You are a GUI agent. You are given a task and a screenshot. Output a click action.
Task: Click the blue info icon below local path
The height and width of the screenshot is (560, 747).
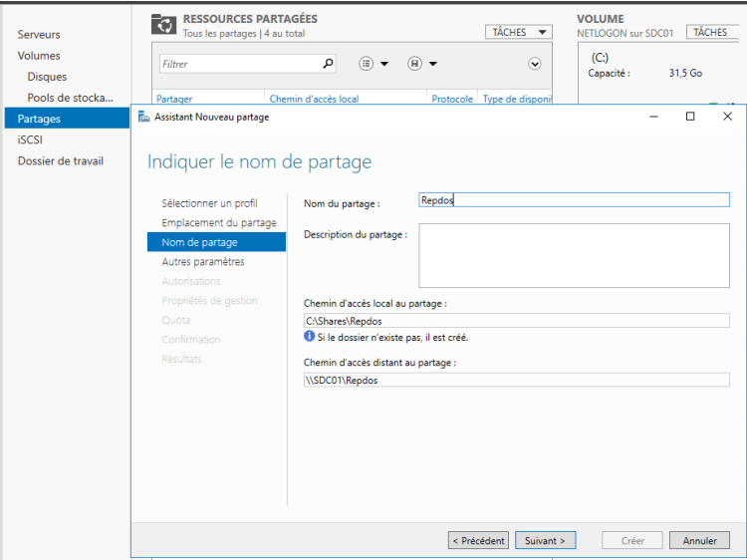[310, 337]
